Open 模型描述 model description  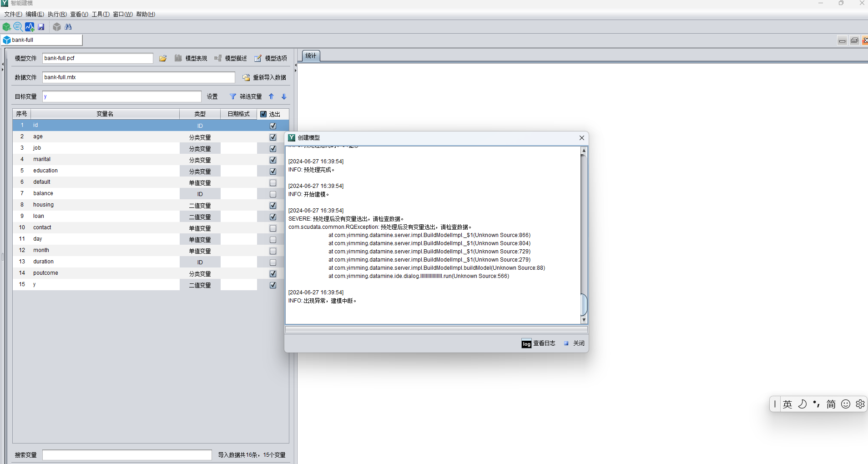(x=231, y=58)
